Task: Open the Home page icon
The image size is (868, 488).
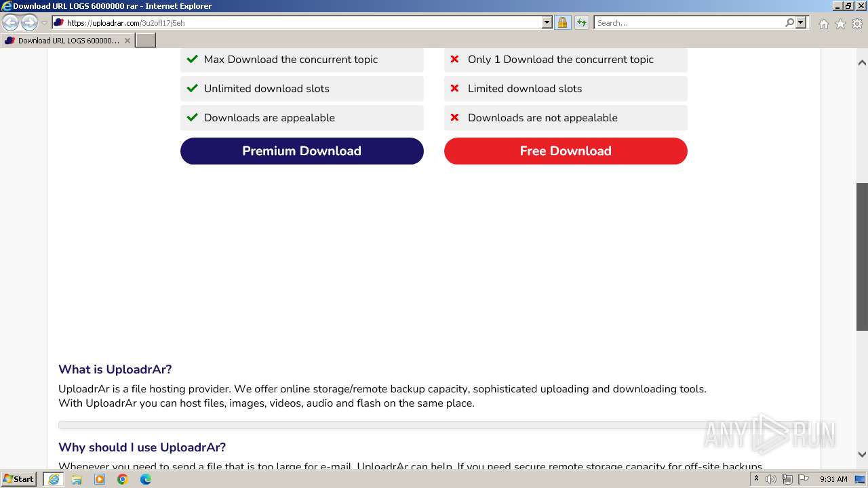Action: tap(823, 24)
